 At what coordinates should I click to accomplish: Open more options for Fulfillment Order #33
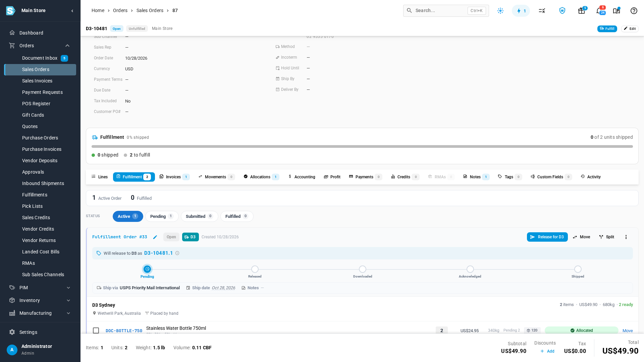tap(626, 237)
